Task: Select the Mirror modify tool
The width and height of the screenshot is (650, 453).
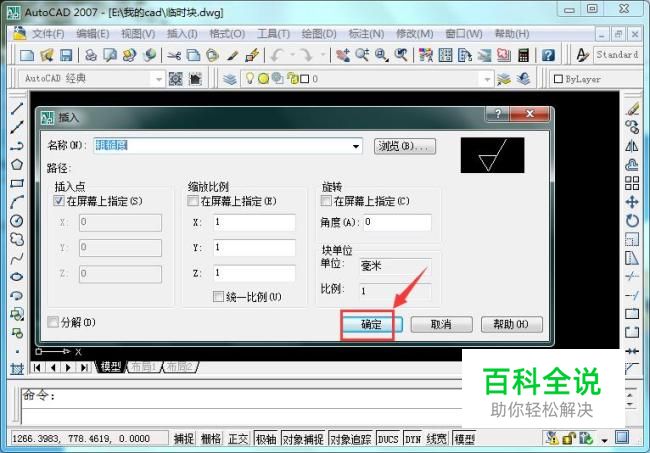Action: coord(632,146)
